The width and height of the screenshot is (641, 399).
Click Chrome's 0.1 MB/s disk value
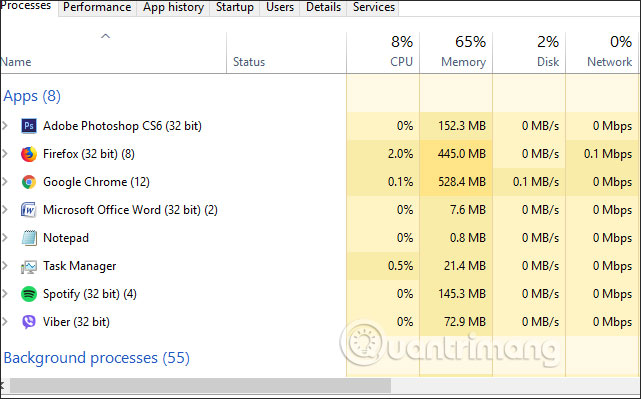(536, 182)
